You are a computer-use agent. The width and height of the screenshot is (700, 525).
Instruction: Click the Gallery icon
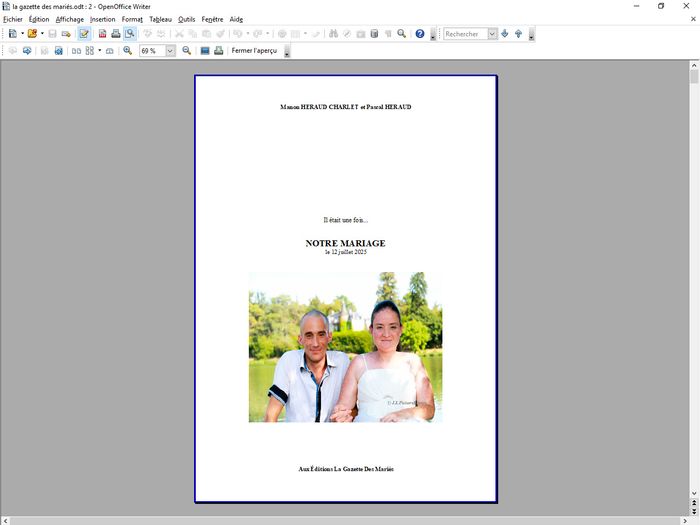click(361, 33)
